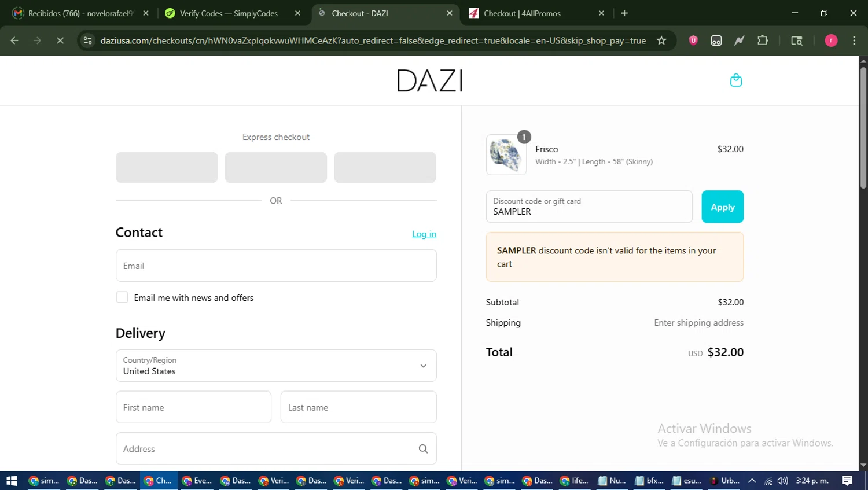Open the esu... notepad taskbar item
The width and height of the screenshot is (868, 490).
687,481
